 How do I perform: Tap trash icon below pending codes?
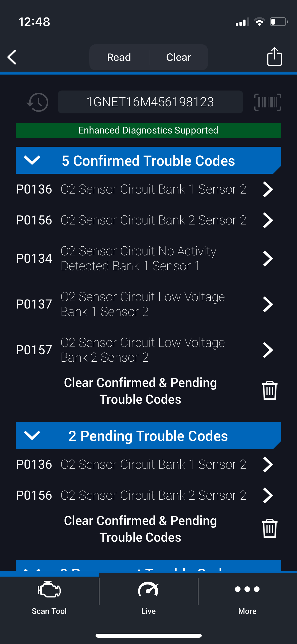(x=269, y=528)
